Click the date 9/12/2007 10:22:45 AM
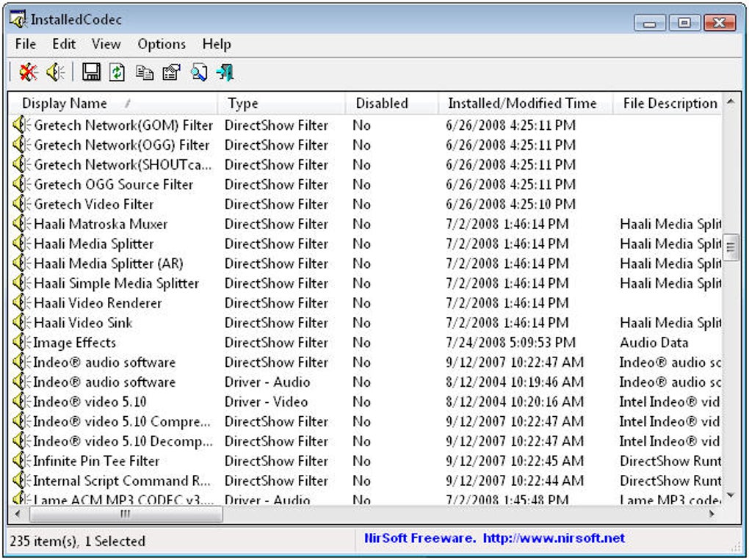Viewport: 749px width, 560px height. tap(515, 461)
